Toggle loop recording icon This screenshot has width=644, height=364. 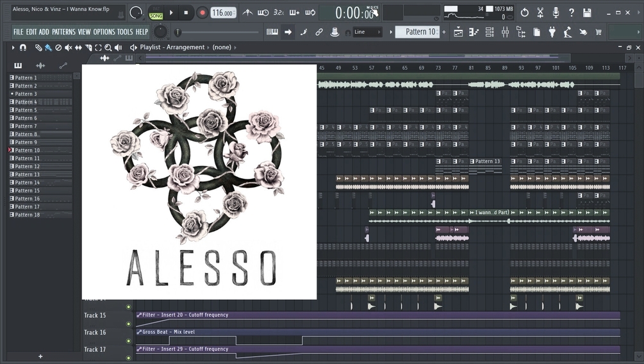click(x=310, y=13)
